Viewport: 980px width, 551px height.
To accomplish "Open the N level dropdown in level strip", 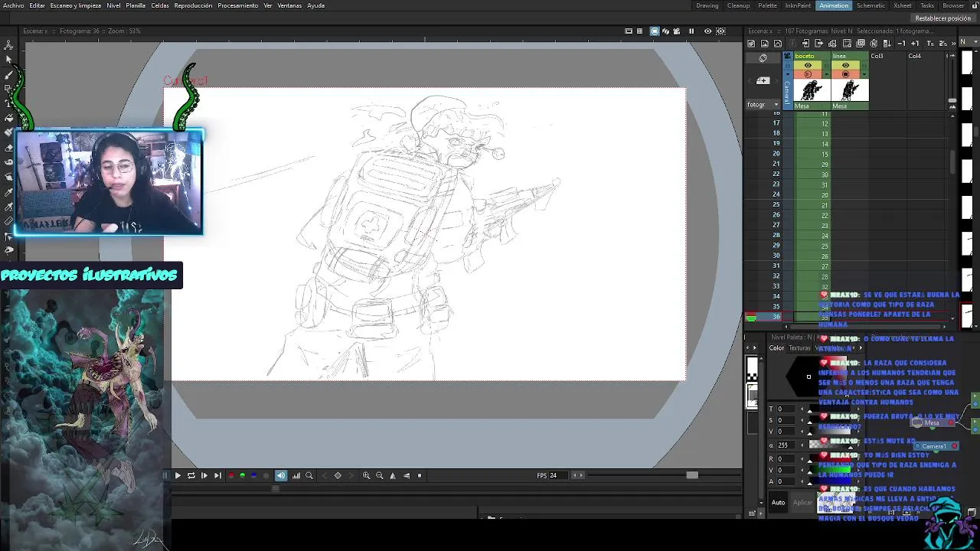I will [968, 41].
